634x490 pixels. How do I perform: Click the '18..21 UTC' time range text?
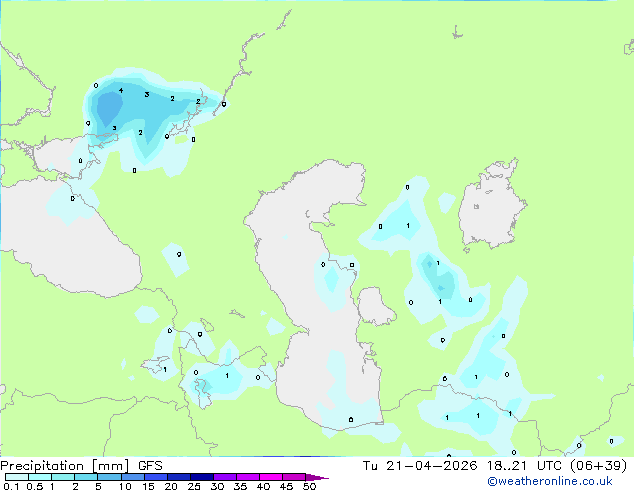524,466
